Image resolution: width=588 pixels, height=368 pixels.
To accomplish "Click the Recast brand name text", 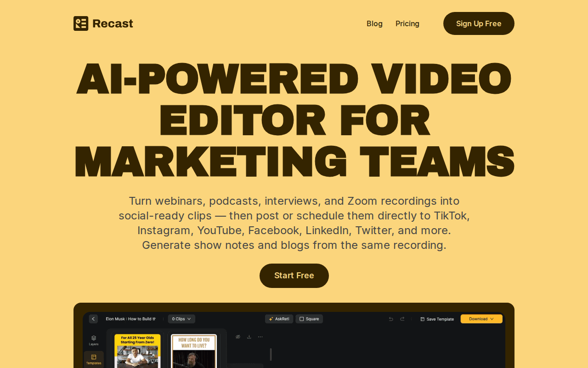I will (x=113, y=23).
